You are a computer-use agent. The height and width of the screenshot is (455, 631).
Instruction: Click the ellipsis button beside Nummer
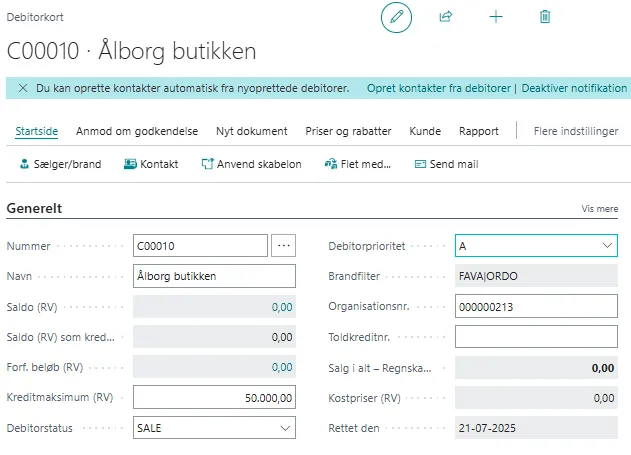tap(284, 246)
